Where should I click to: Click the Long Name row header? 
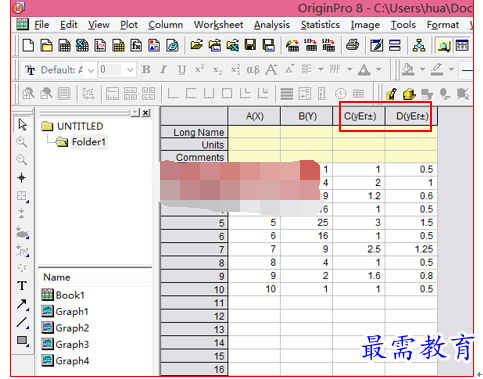(194, 132)
